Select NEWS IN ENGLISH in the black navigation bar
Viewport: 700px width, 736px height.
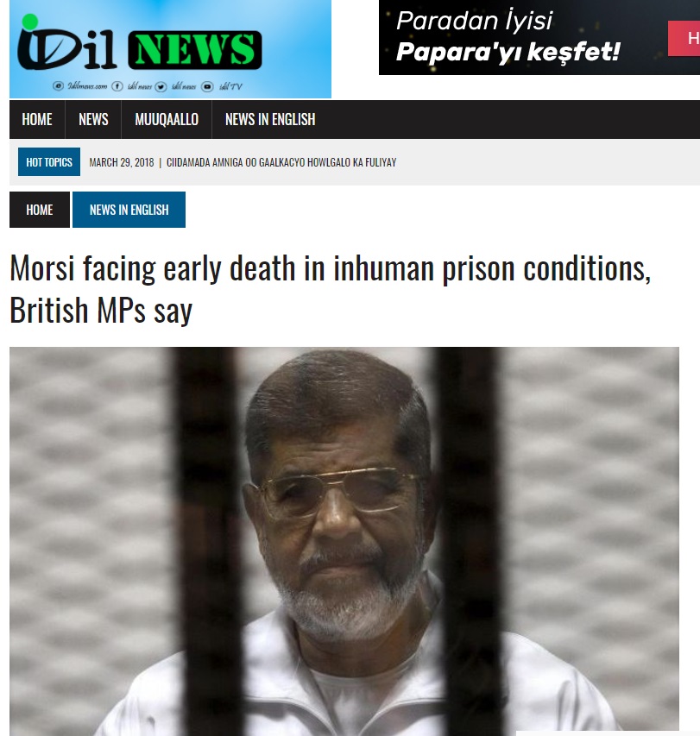click(x=270, y=119)
